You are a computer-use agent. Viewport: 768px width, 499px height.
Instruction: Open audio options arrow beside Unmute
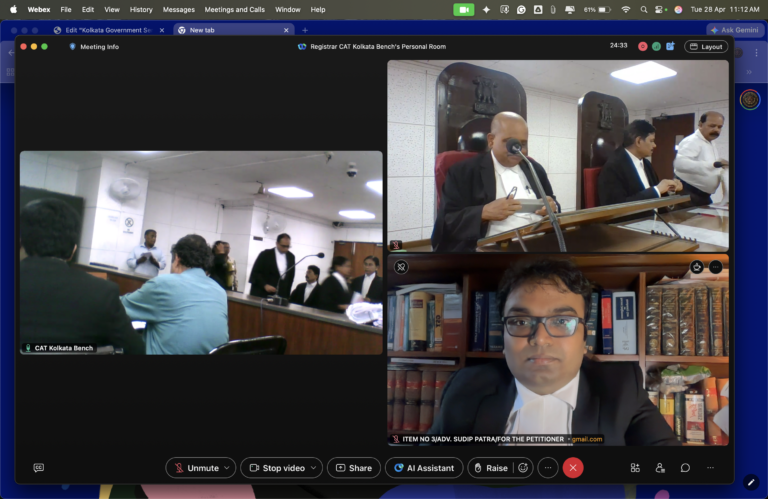pyautogui.click(x=228, y=468)
